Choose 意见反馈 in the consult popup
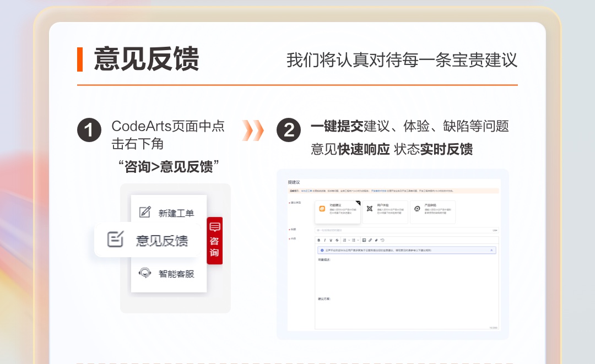The height and width of the screenshot is (364, 595). pyautogui.click(x=147, y=240)
